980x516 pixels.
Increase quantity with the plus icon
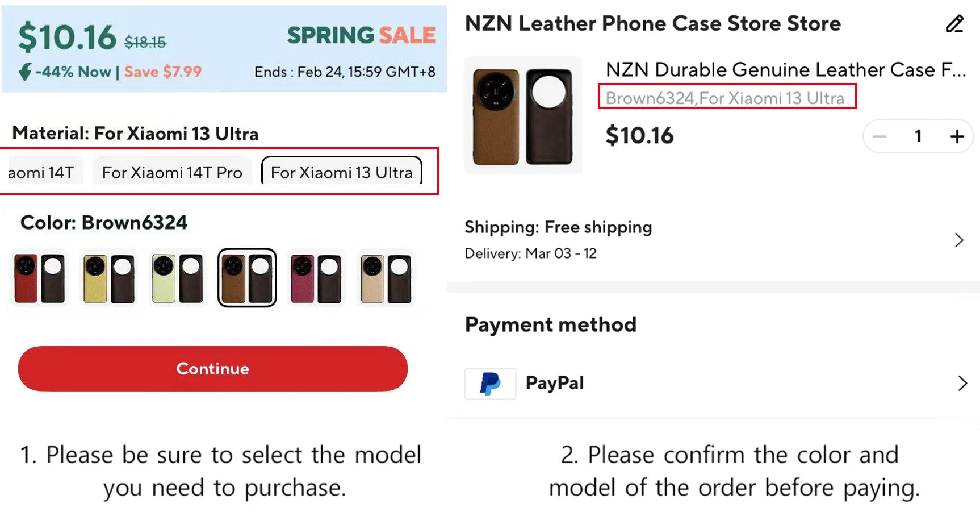pyautogui.click(x=957, y=136)
